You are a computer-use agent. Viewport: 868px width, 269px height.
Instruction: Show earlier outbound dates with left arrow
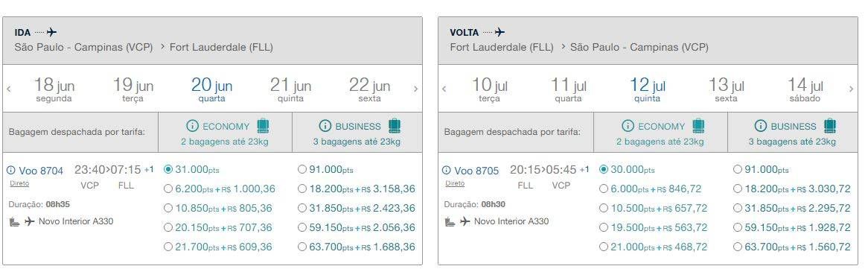coord(9,89)
